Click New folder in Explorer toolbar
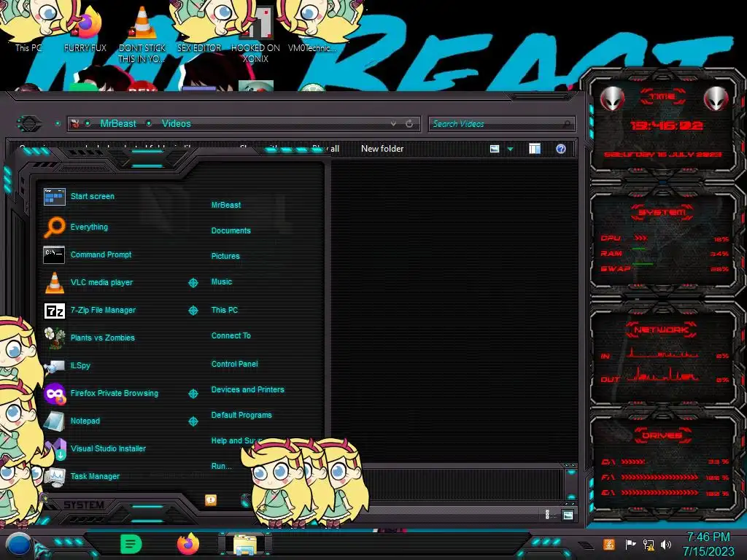 click(x=382, y=149)
